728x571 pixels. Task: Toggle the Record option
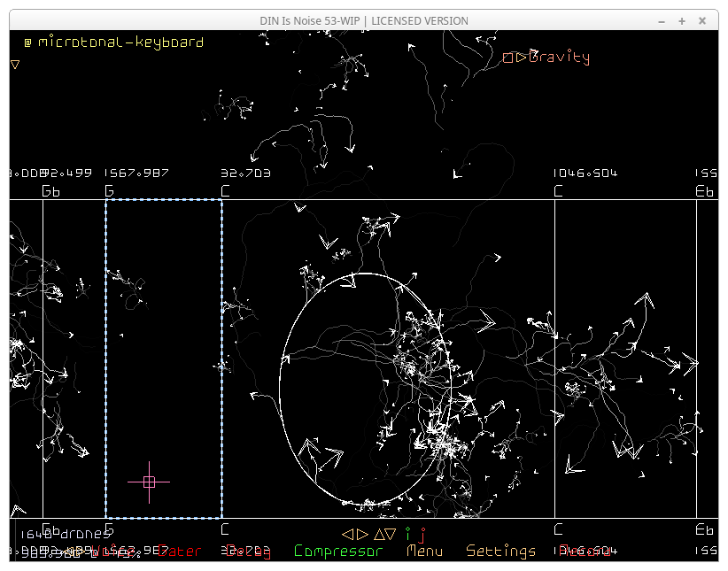(585, 551)
